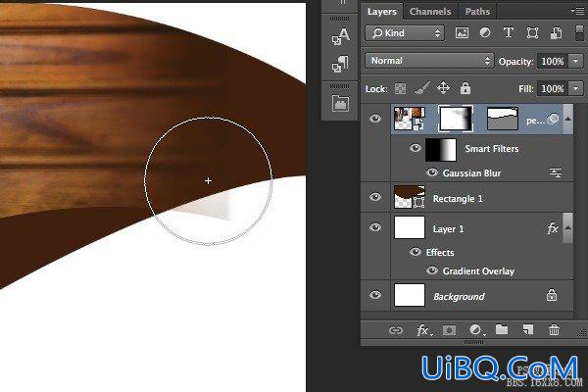Filter layers by pixel layers icon
This screenshot has height=392, width=588.
click(x=462, y=33)
